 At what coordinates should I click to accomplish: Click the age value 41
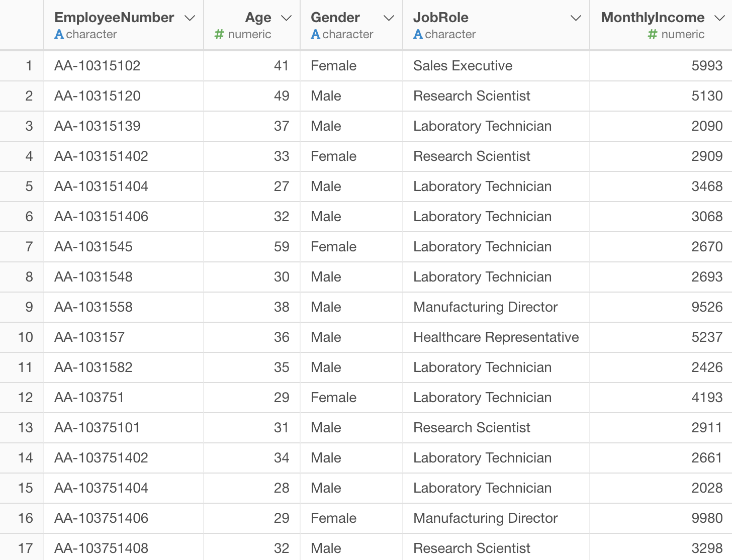pos(282,66)
